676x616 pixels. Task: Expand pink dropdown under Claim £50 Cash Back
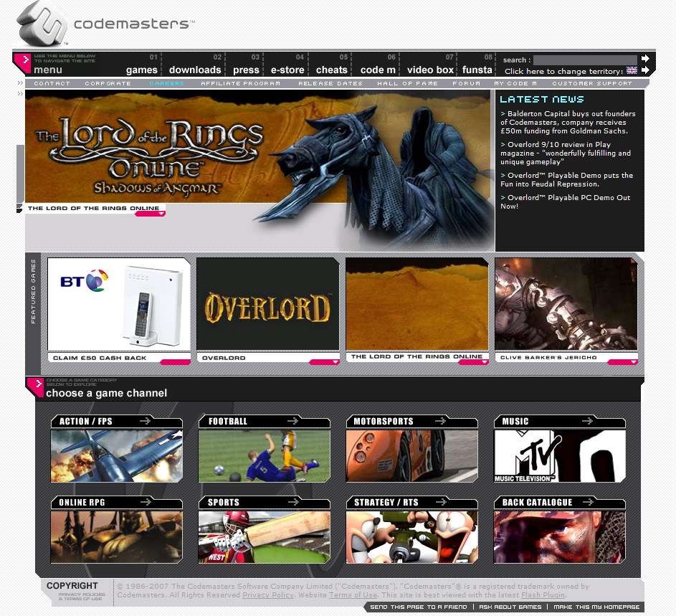[175, 362]
